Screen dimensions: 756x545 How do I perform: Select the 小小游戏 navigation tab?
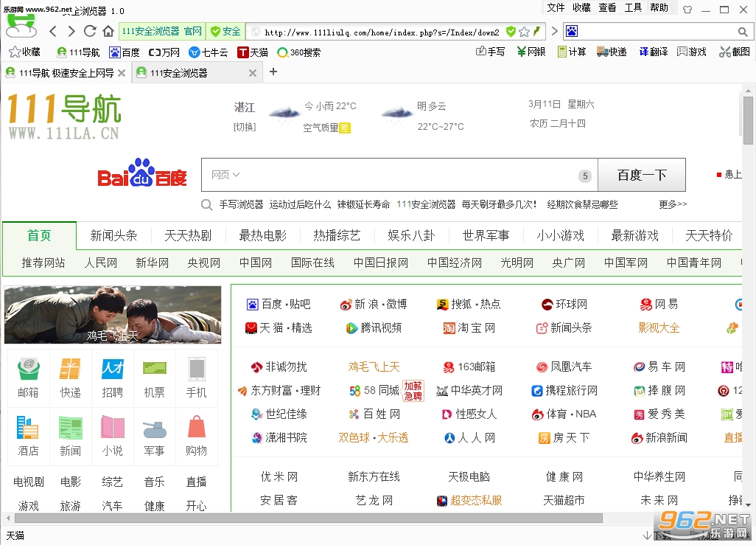point(560,235)
